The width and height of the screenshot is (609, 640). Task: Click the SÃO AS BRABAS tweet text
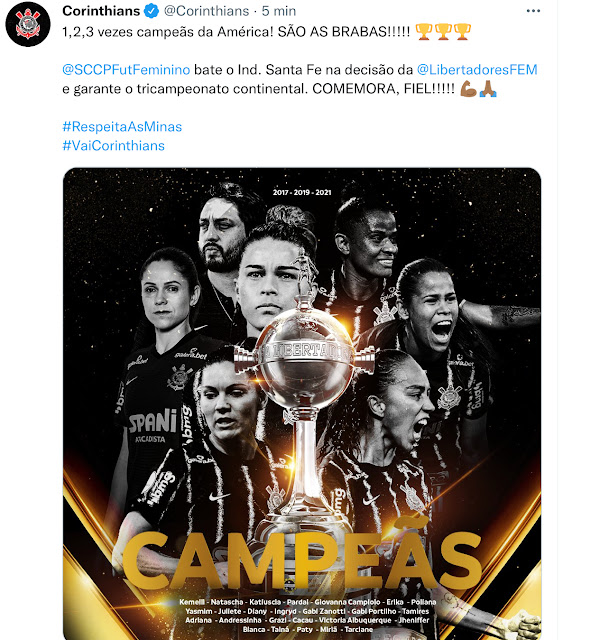coord(344,32)
